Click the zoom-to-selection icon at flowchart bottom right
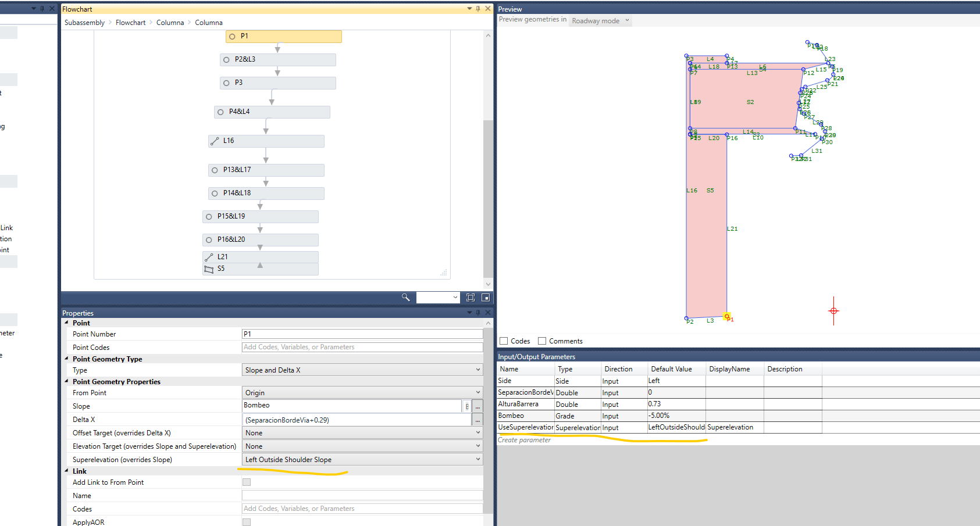Screen dimensions: 980x526 click(x=485, y=297)
